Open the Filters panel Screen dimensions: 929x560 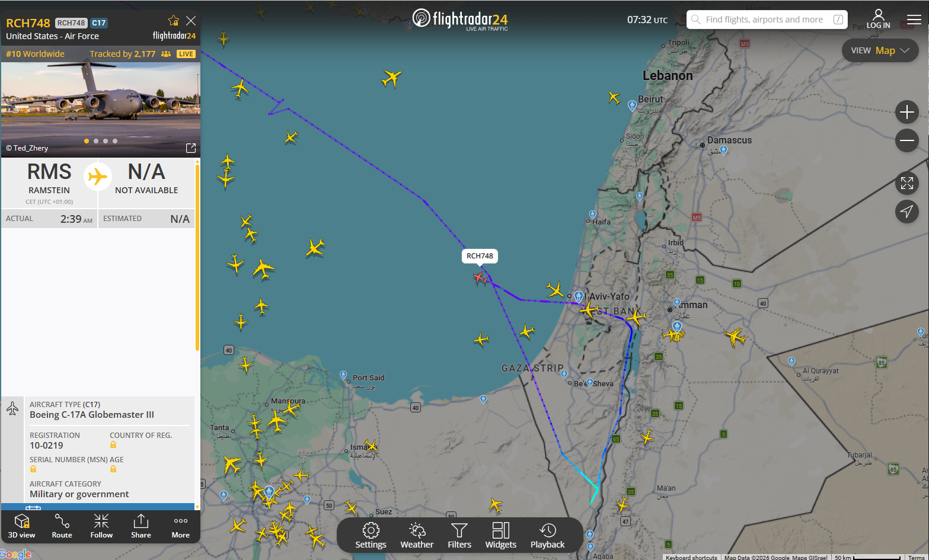click(x=459, y=536)
